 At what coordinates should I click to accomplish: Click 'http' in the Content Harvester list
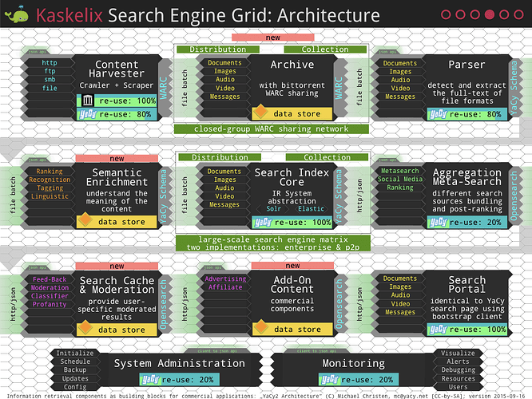50,63
